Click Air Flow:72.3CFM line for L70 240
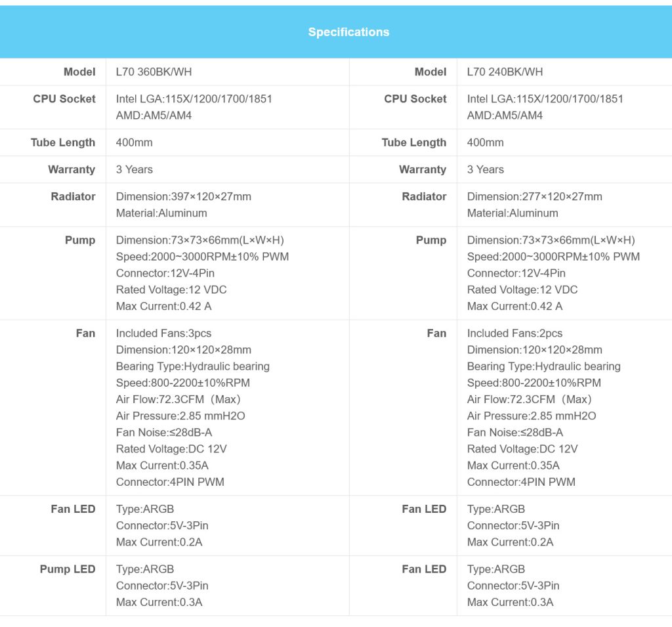Screen dimensions: 672x627 click(x=529, y=399)
